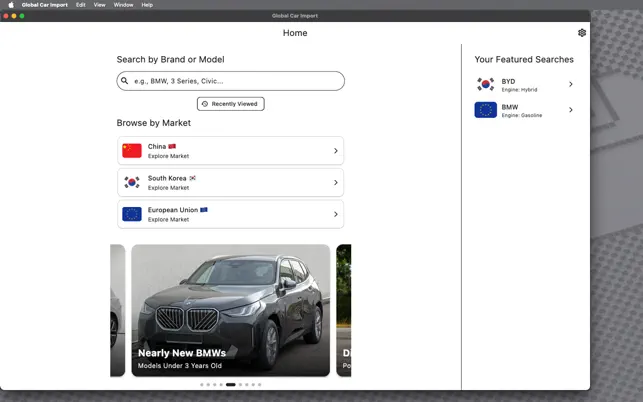Select the 'Engine: Gasoline' label under BMW
This screenshot has height=402, width=643.
coord(522,115)
